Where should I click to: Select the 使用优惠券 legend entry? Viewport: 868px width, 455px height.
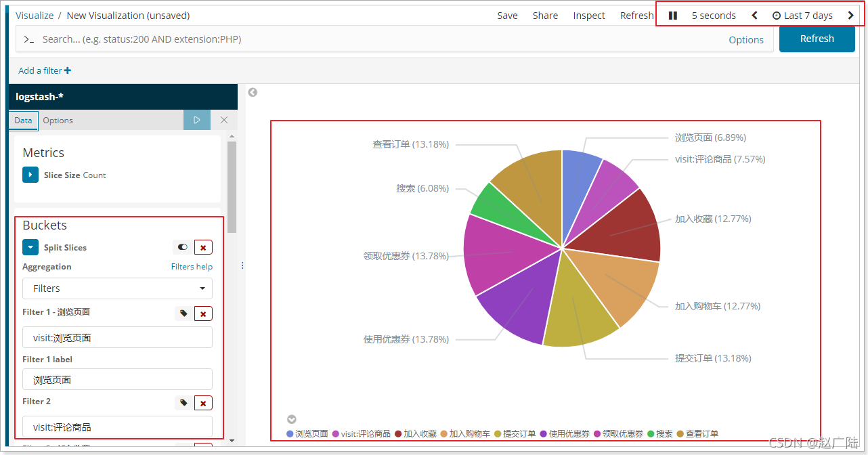point(565,434)
